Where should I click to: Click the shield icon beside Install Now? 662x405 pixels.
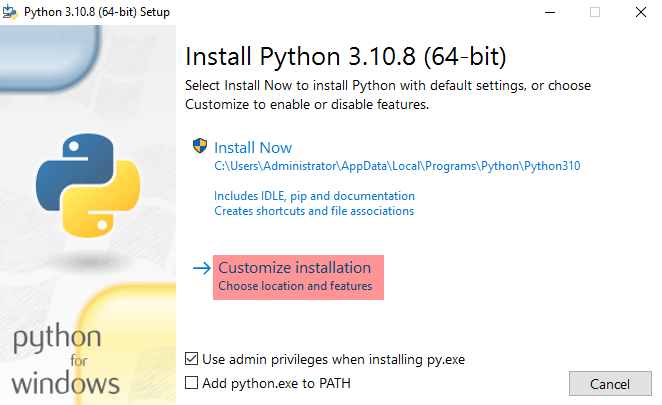click(199, 146)
